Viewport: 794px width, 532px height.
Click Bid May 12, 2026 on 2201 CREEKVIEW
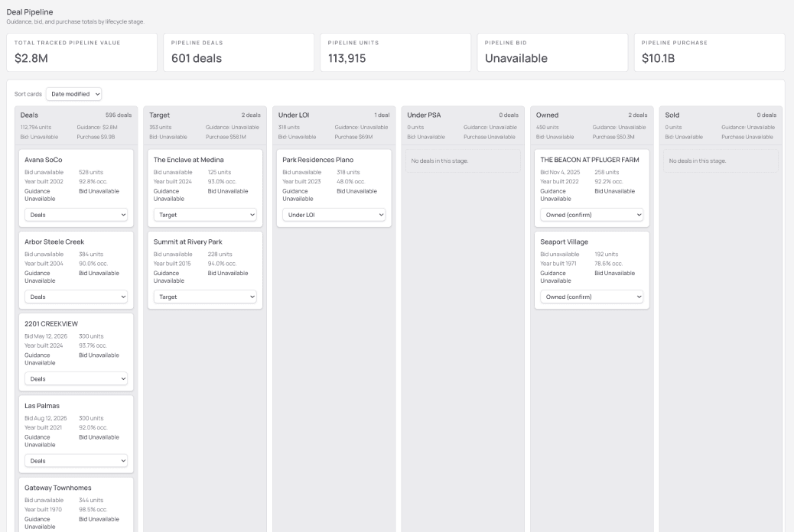click(46, 336)
